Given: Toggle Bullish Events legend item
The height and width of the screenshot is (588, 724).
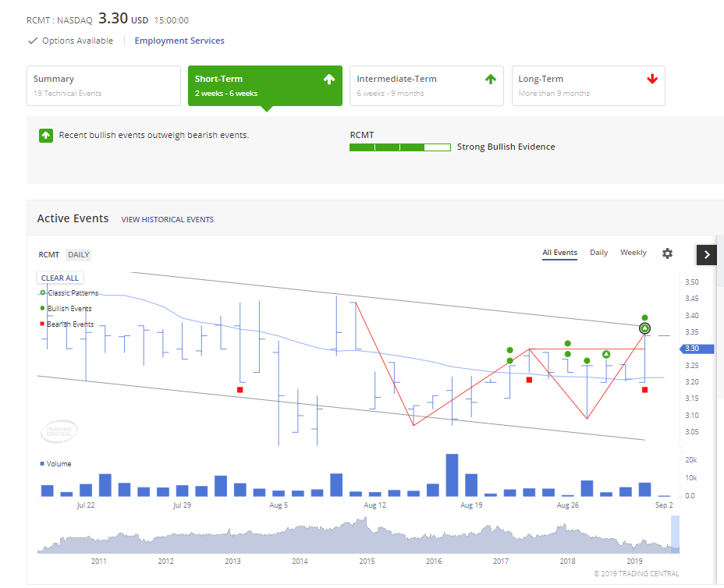Looking at the screenshot, I should (x=66, y=308).
